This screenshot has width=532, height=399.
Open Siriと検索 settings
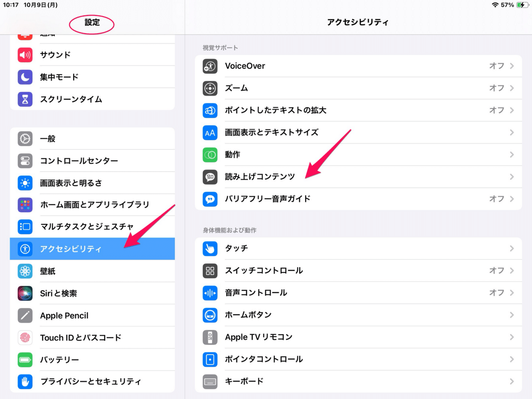92,293
